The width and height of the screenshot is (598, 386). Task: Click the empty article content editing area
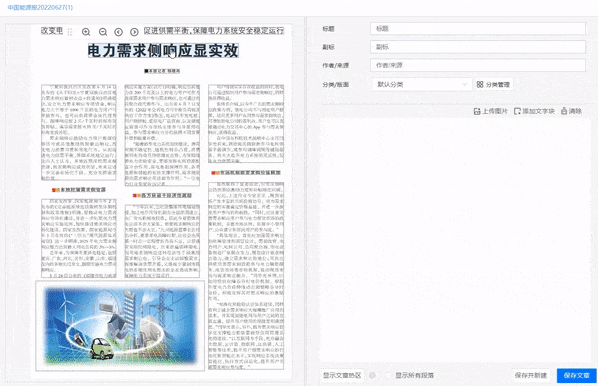pos(454,240)
